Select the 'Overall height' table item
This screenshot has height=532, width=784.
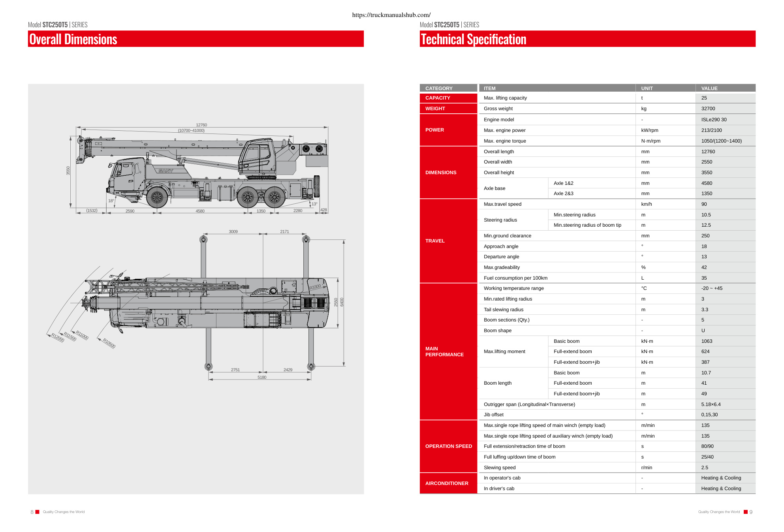point(499,173)
